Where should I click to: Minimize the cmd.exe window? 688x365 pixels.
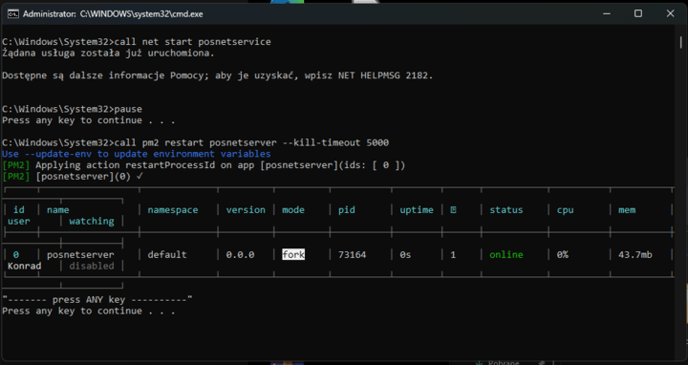click(x=606, y=14)
